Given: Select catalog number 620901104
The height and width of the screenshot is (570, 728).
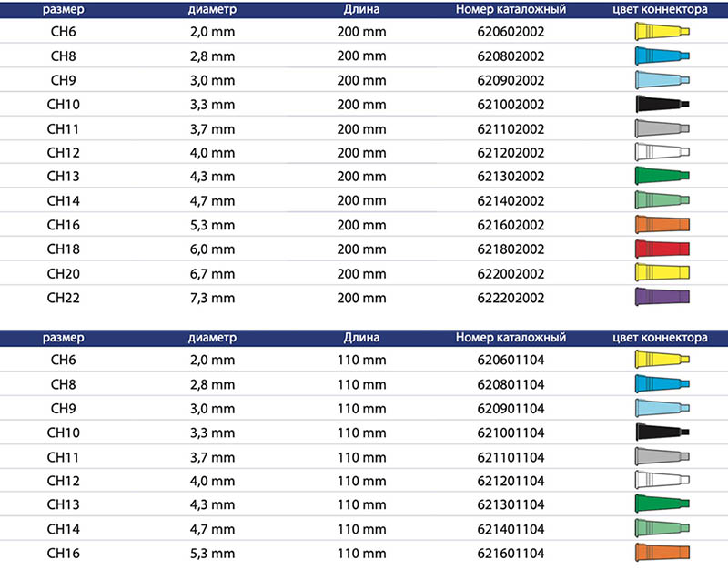Looking at the screenshot, I should tap(511, 408).
